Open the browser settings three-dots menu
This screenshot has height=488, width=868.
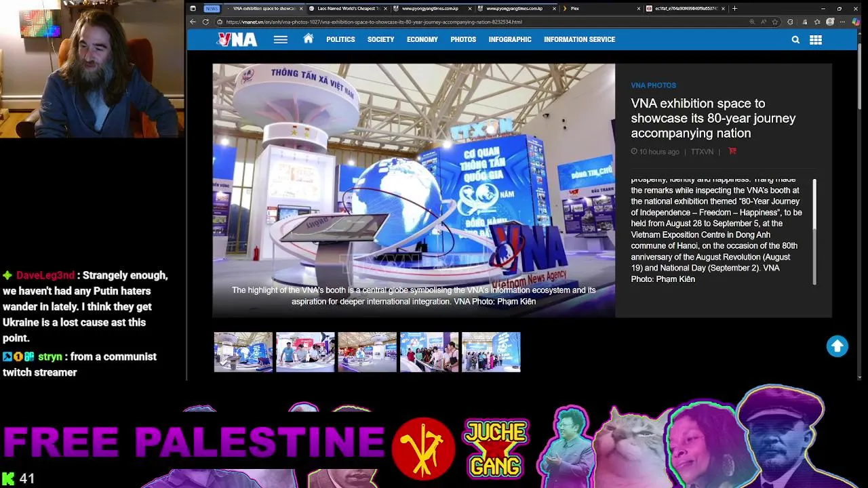tap(843, 22)
